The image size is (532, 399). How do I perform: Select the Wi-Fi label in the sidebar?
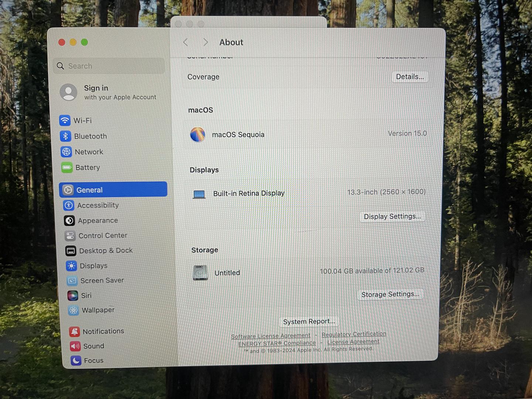83,120
